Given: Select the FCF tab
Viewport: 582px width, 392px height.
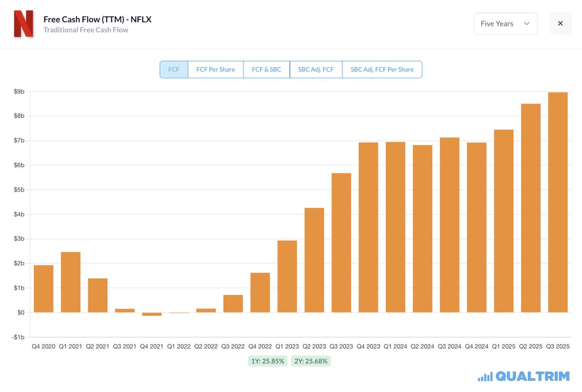Looking at the screenshot, I should point(174,69).
